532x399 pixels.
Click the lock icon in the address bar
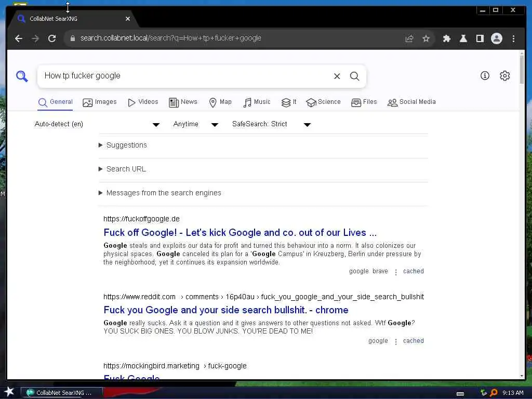coord(72,38)
